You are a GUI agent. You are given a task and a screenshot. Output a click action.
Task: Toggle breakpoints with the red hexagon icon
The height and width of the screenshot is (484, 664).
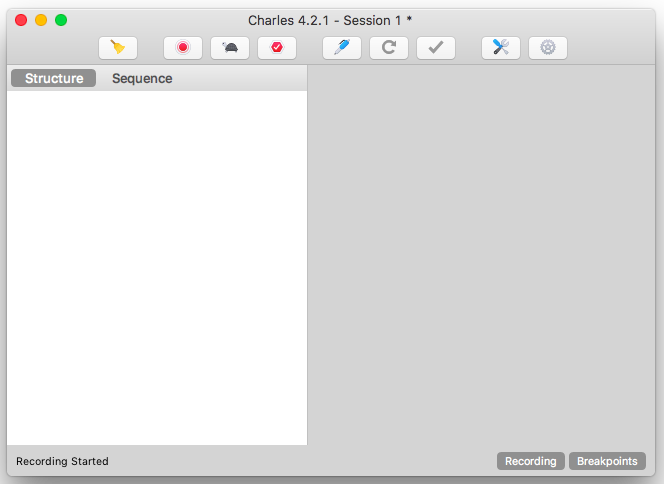point(277,47)
